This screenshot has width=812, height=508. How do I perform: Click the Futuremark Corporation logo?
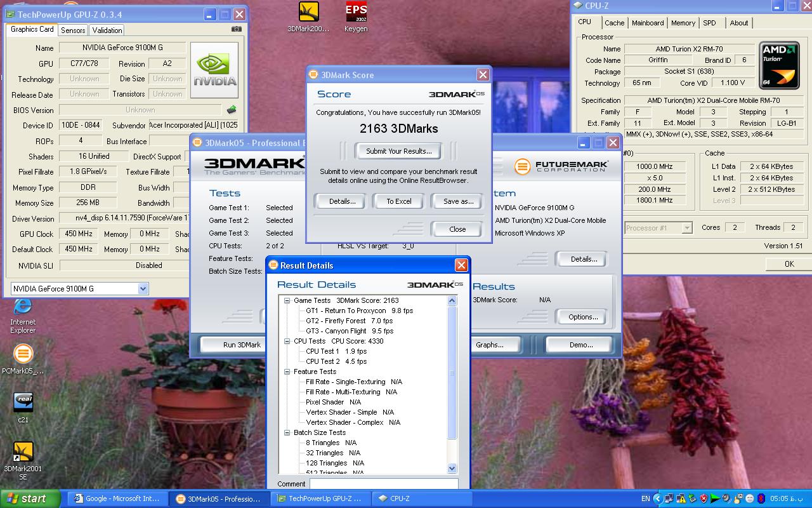coord(561,166)
